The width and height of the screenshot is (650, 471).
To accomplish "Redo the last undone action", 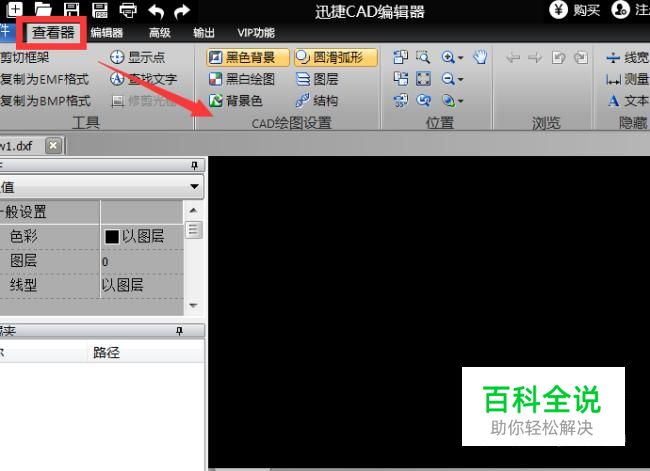I will click(182, 11).
